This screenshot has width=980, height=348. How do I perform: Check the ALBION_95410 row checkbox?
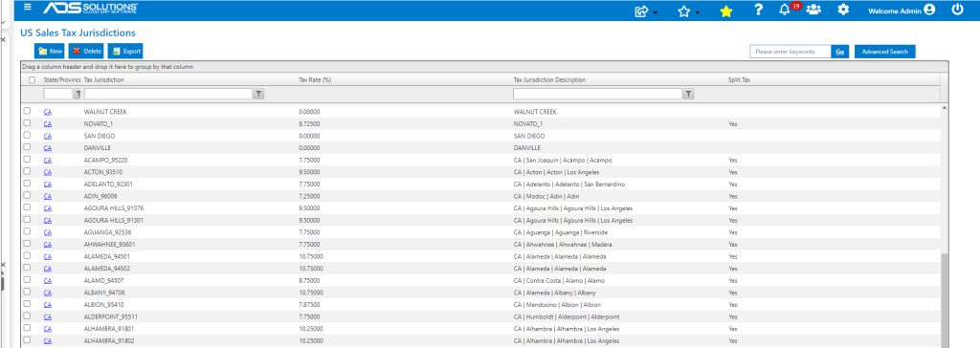point(27,304)
